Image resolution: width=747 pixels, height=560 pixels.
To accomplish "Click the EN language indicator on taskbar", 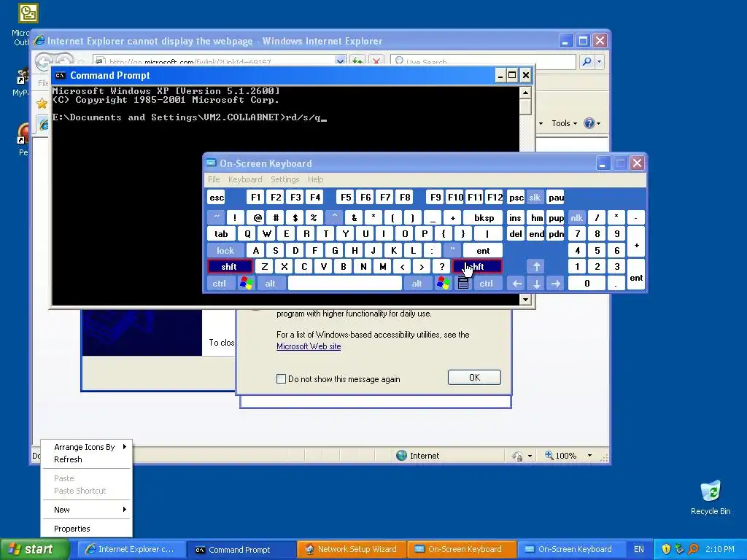I will click(639, 549).
